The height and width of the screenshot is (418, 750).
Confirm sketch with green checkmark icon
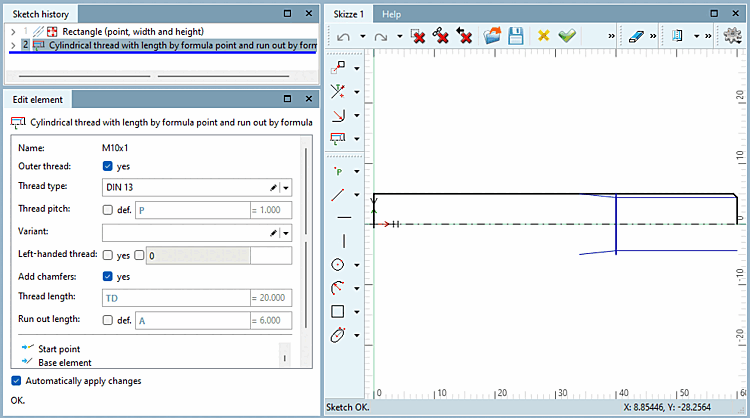(x=567, y=35)
